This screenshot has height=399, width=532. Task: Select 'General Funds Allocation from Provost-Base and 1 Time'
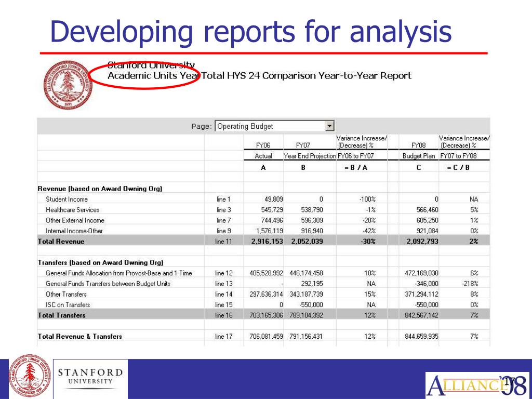tap(119, 273)
